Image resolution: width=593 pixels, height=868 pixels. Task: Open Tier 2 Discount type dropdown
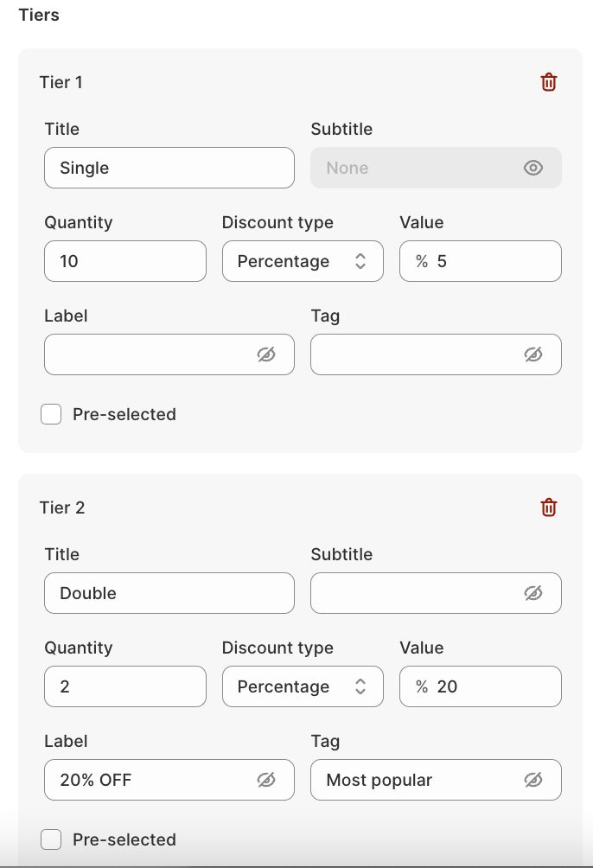[303, 686]
